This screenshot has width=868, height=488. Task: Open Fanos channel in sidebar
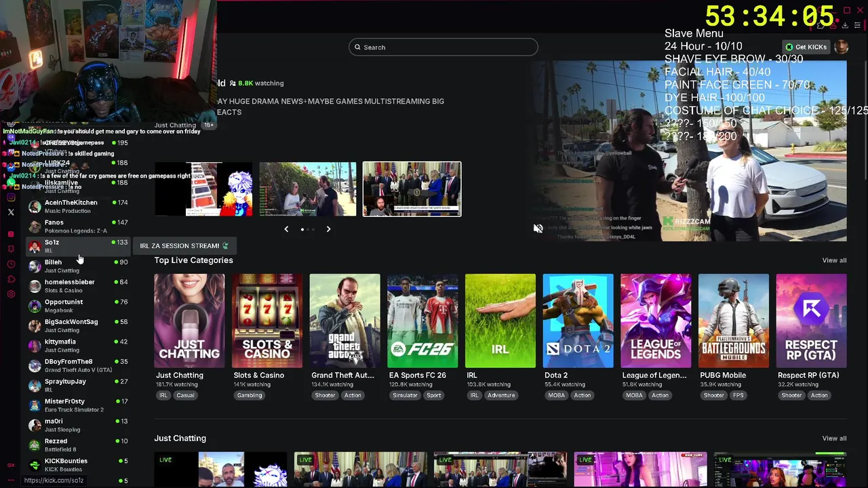(78, 226)
